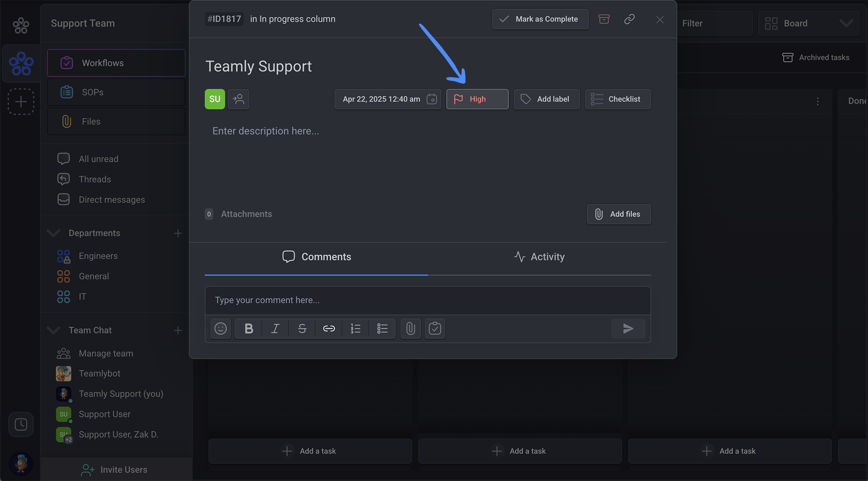This screenshot has height=481, width=868.
Task: Click the Teamly logo at top left
Action: pos(21,25)
